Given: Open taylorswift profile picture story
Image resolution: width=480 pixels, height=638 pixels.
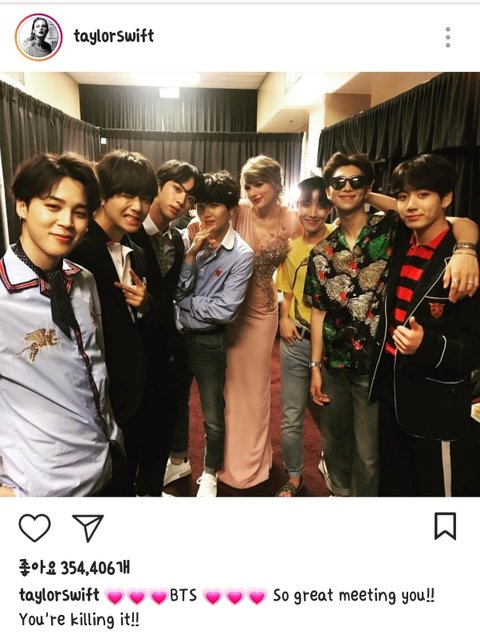Looking at the screenshot, I should (39, 37).
